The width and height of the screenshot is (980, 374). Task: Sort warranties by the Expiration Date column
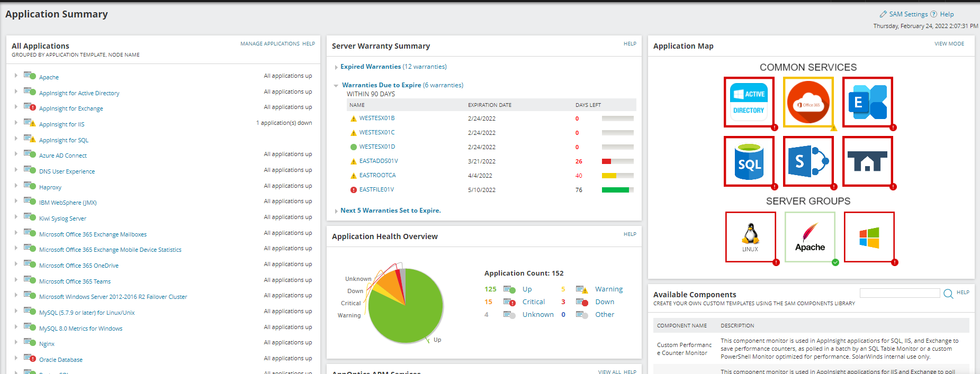click(490, 105)
